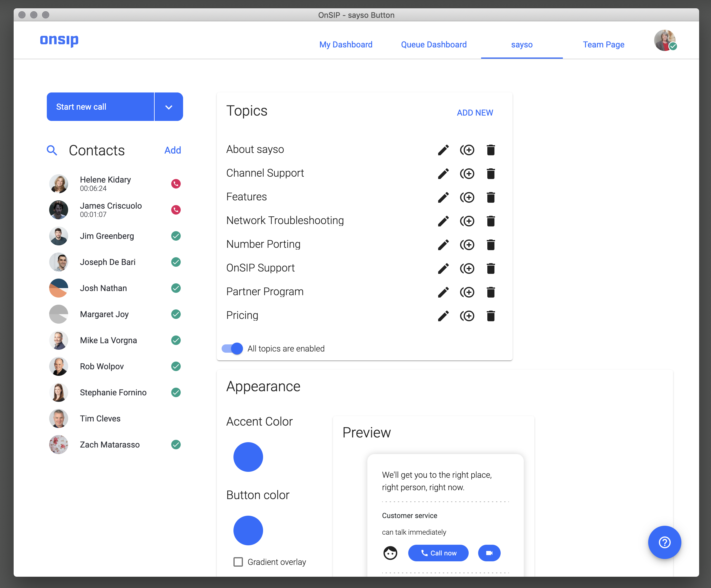The image size is (711, 588).
Task: Select contact Rob Wolpov
Action: [x=115, y=366]
